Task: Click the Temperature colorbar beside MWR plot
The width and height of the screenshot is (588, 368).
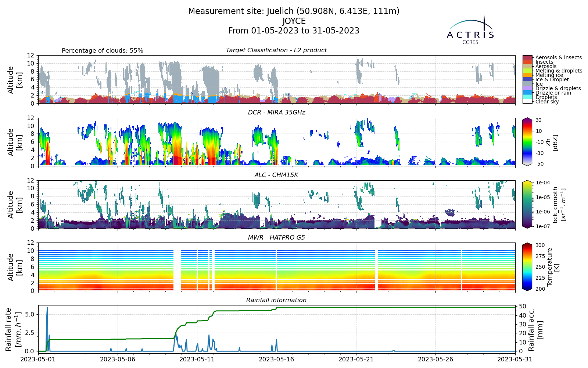Action: (527, 267)
